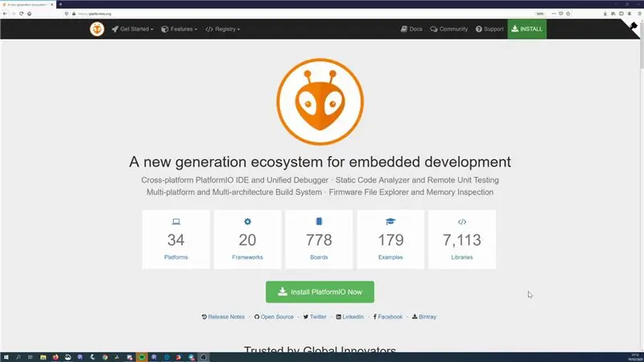Open the Firefox hamburger menu
644x362 pixels.
[x=639, y=14]
